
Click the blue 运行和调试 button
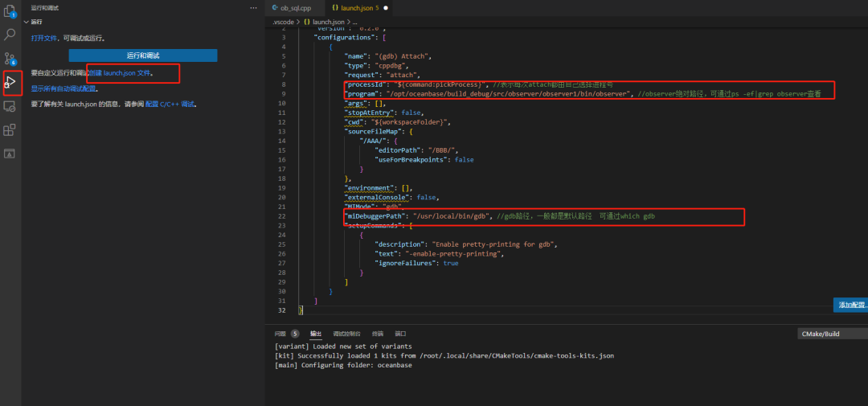(143, 55)
